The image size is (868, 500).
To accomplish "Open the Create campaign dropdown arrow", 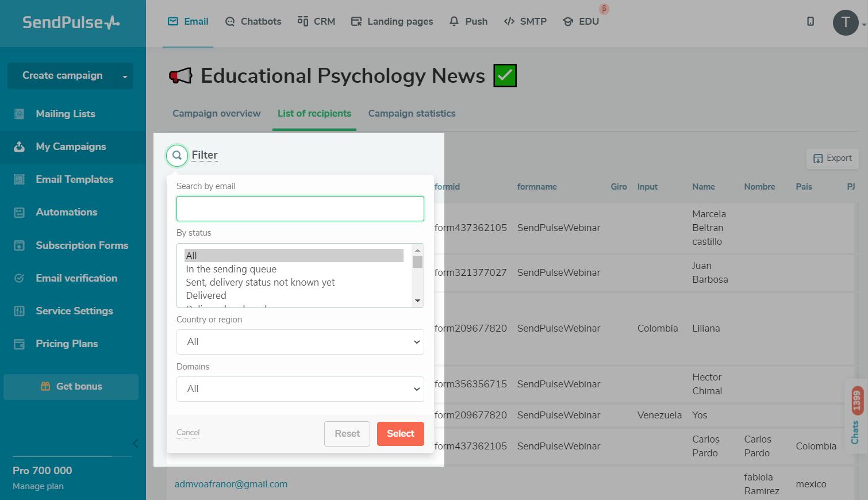I will pyautogui.click(x=125, y=76).
